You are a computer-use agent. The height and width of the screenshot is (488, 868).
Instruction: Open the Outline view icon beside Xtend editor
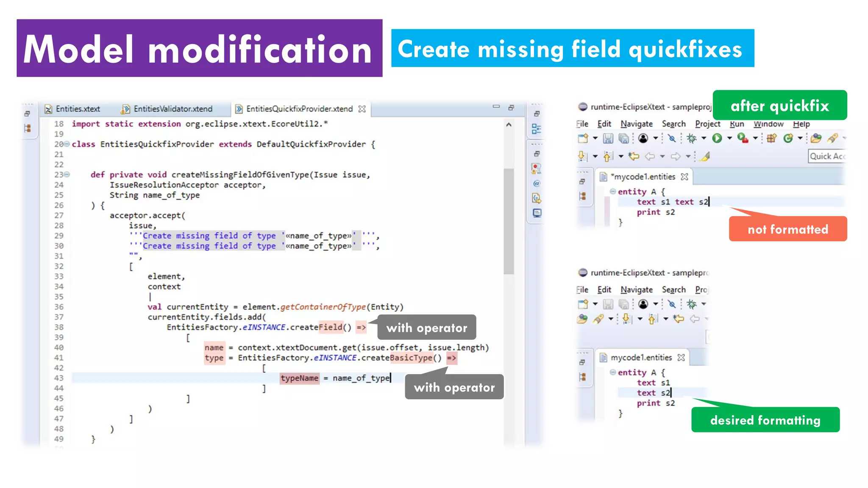537,129
